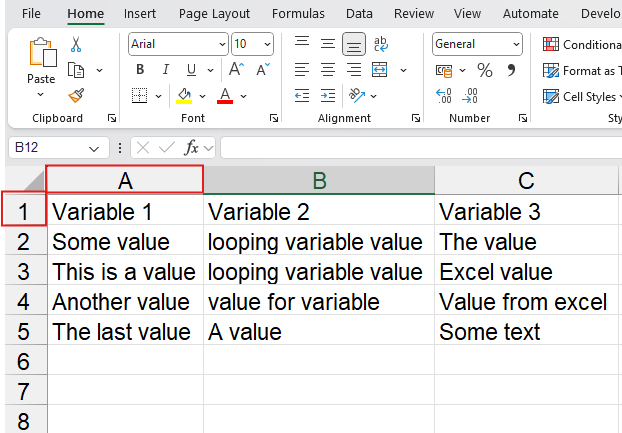Screen dimensions: 622x433
Task: Align text left
Action: 302,70
